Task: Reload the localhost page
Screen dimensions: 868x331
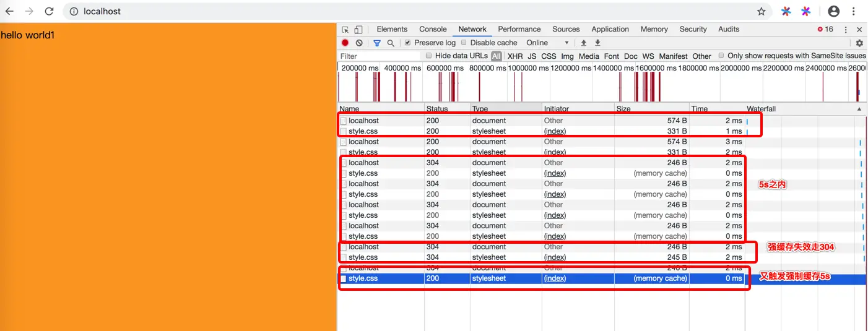Action: click(50, 11)
